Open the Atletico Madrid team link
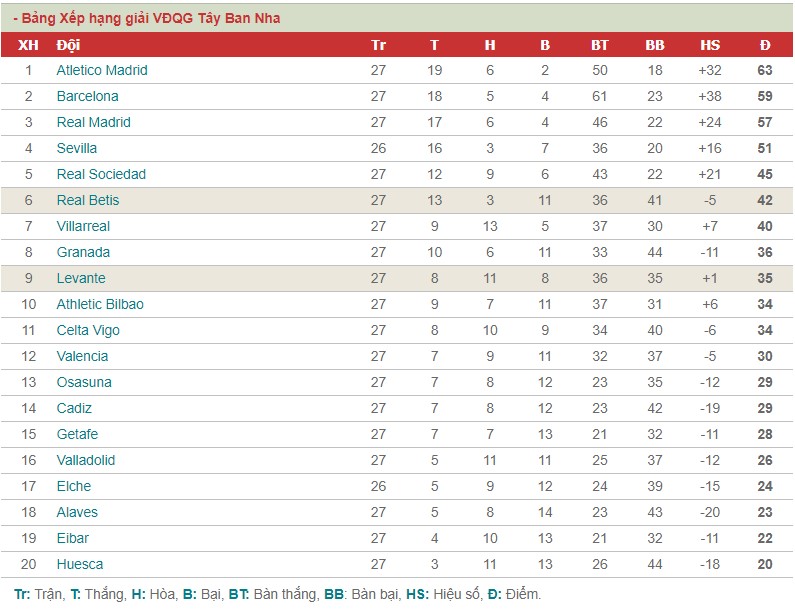The image size is (795, 612). 102,70
